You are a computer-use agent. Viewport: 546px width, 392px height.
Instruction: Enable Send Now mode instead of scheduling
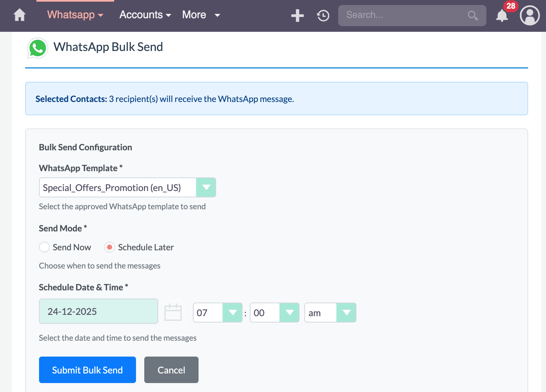coord(44,247)
